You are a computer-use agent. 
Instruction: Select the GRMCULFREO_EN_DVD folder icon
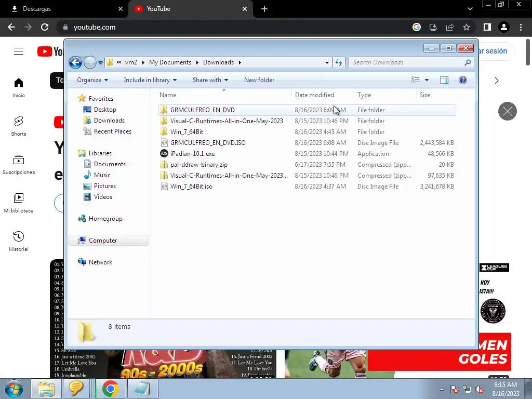point(164,110)
